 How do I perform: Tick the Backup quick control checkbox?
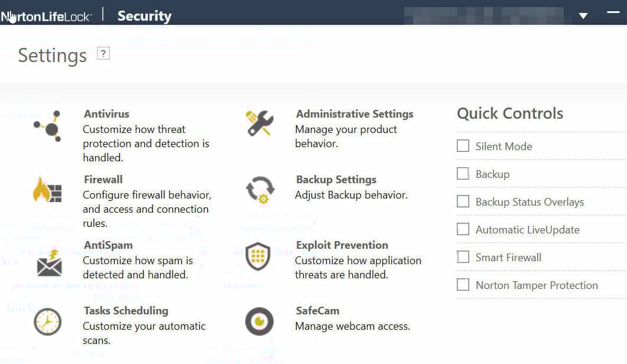463,174
